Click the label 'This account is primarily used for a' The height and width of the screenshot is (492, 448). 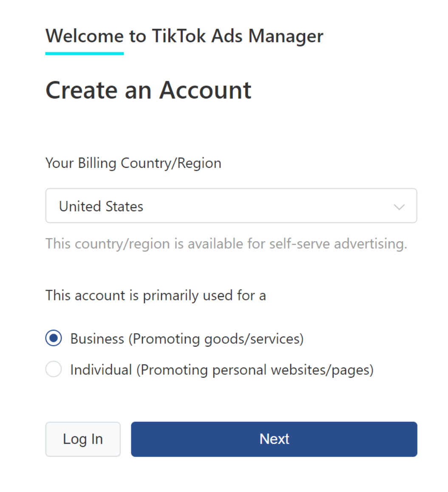click(156, 295)
